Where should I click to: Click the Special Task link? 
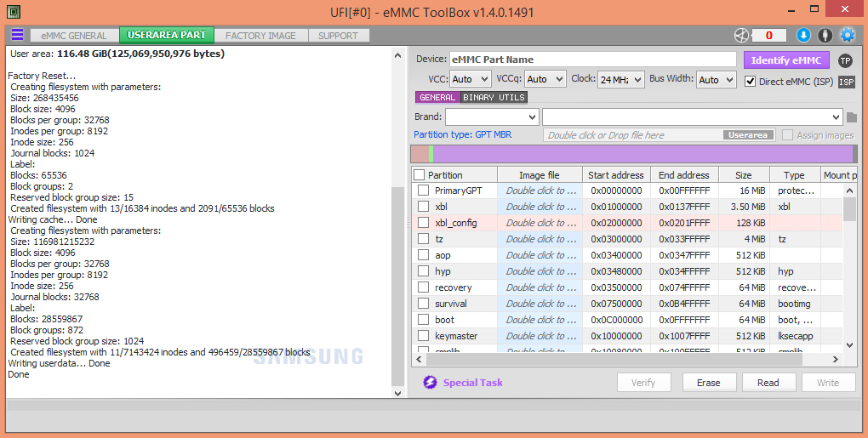pyautogui.click(x=473, y=382)
